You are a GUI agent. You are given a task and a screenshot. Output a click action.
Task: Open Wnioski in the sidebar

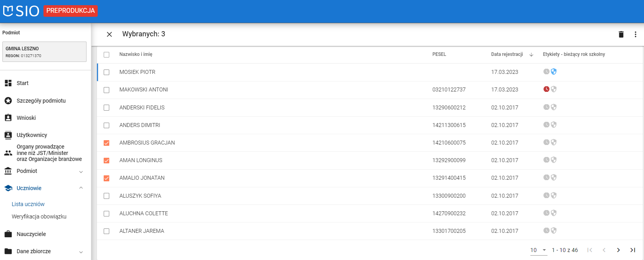coord(26,118)
